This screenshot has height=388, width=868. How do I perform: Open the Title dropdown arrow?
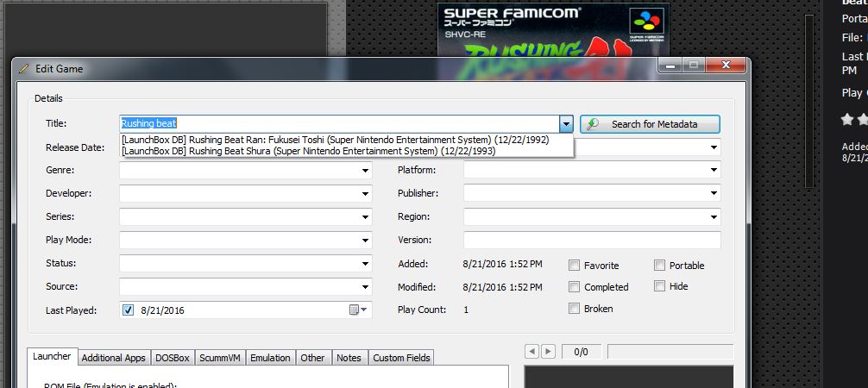click(566, 124)
